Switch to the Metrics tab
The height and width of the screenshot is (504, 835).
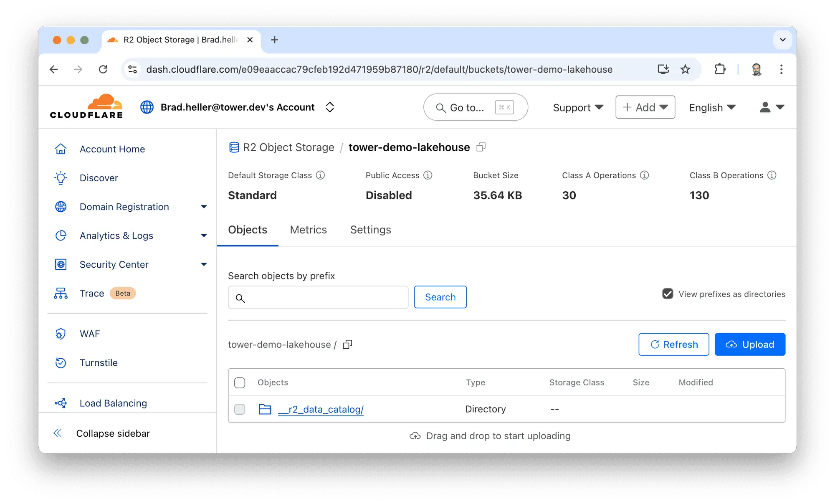tap(309, 230)
